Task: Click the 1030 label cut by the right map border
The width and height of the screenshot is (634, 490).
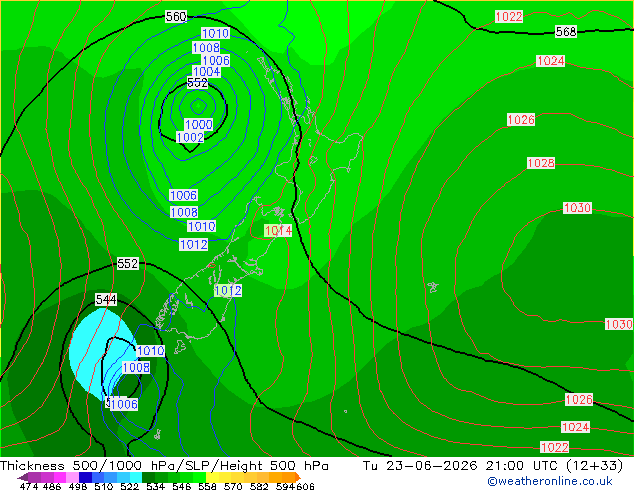Action: [619, 324]
